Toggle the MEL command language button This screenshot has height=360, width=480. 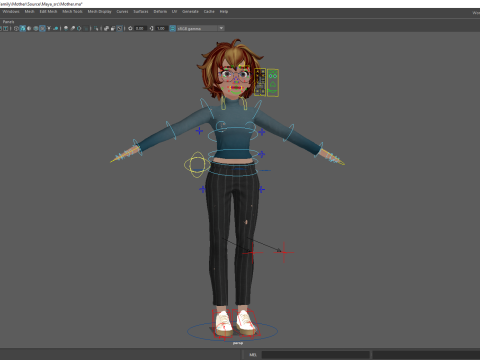253,355
